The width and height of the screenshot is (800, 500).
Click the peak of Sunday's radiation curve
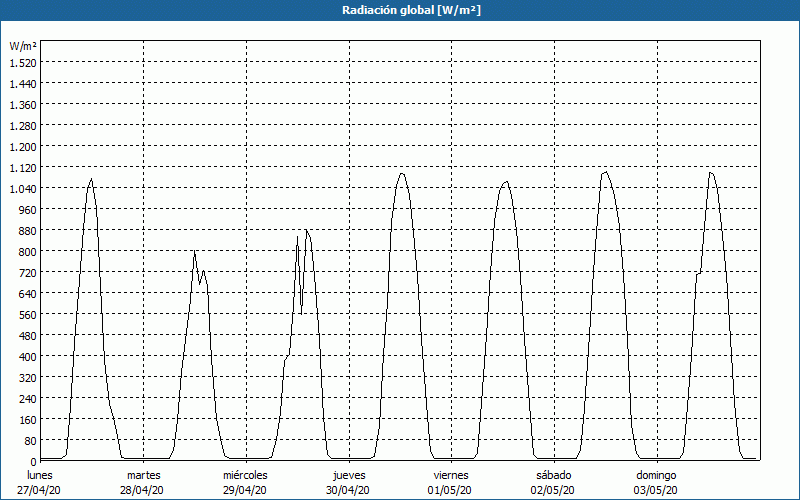coord(710,173)
